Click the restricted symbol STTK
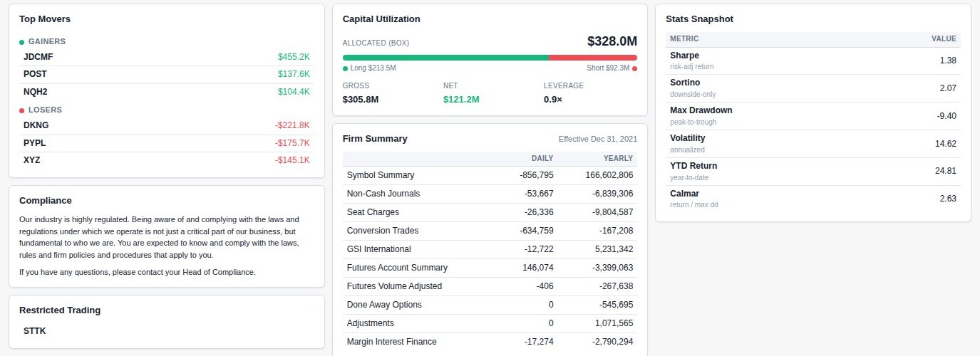The height and width of the screenshot is (356, 980). [34, 331]
